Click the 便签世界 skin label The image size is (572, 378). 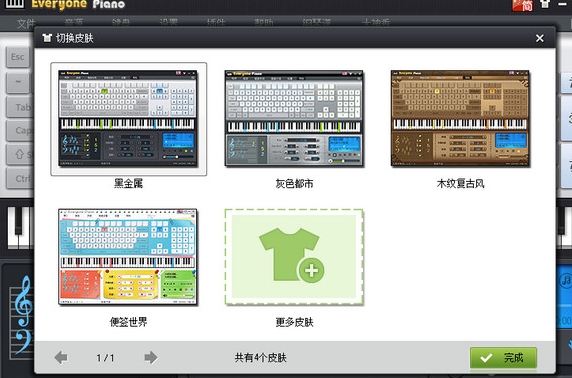[128, 322]
